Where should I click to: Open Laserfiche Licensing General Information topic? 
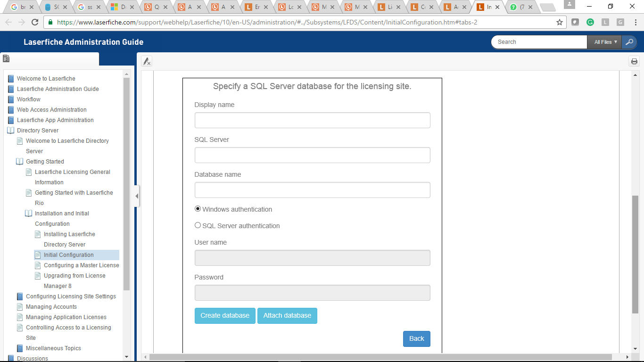pyautogui.click(x=73, y=177)
